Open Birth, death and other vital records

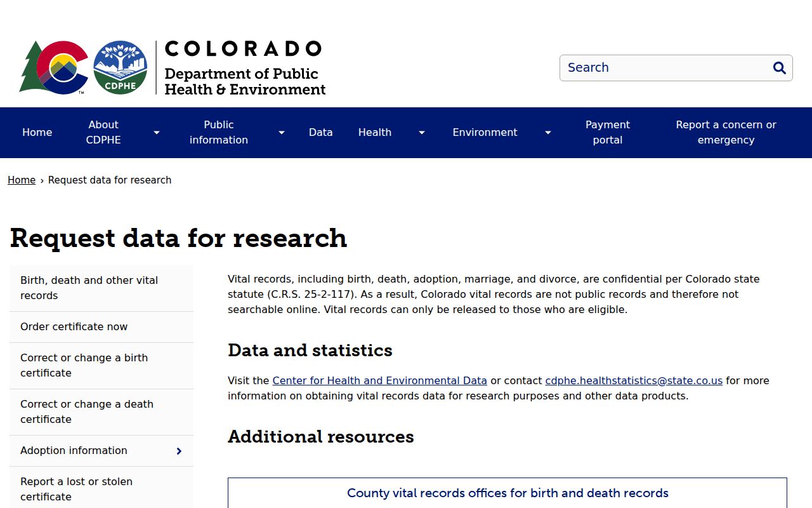coord(101,288)
